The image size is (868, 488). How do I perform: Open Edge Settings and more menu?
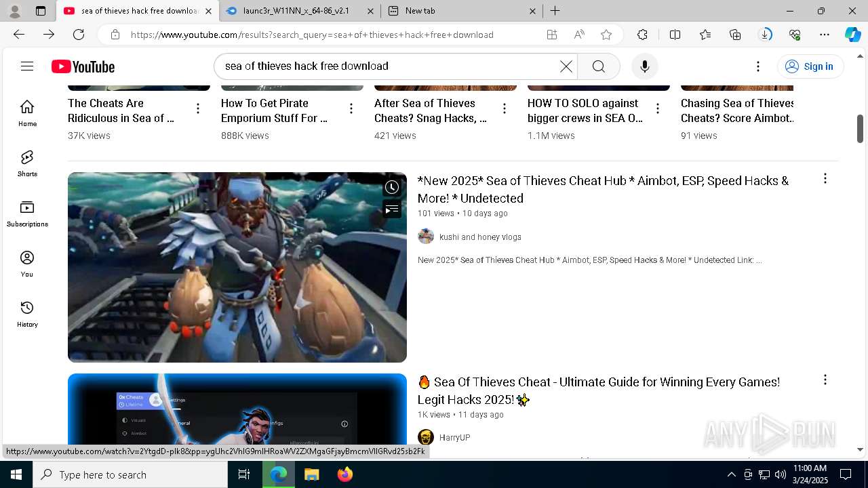pyautogui.click(x=825, y=35)
